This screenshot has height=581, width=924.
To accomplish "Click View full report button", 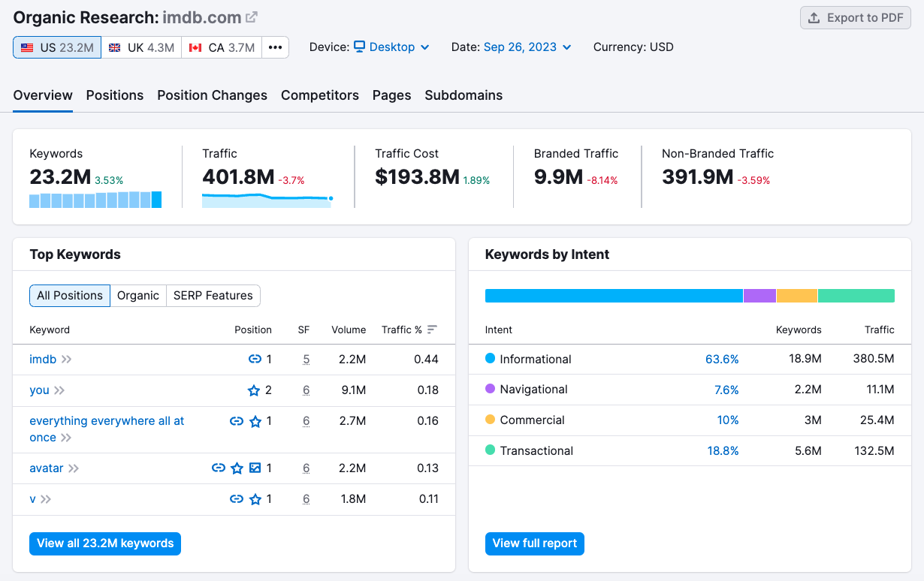I will tap(535, 543).
